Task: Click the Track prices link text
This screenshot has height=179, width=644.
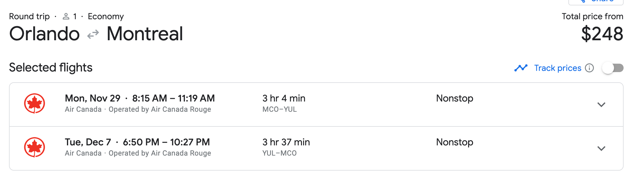Action: pos(558,68)
